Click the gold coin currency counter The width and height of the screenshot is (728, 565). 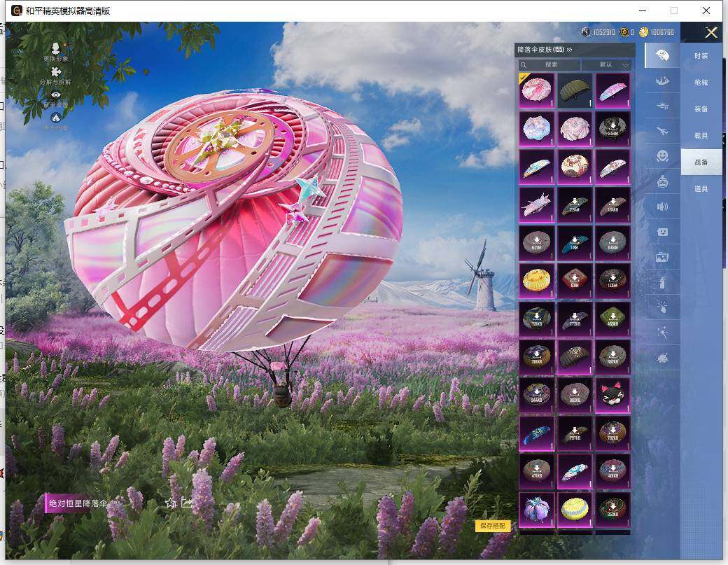click(x=657, y=32)
